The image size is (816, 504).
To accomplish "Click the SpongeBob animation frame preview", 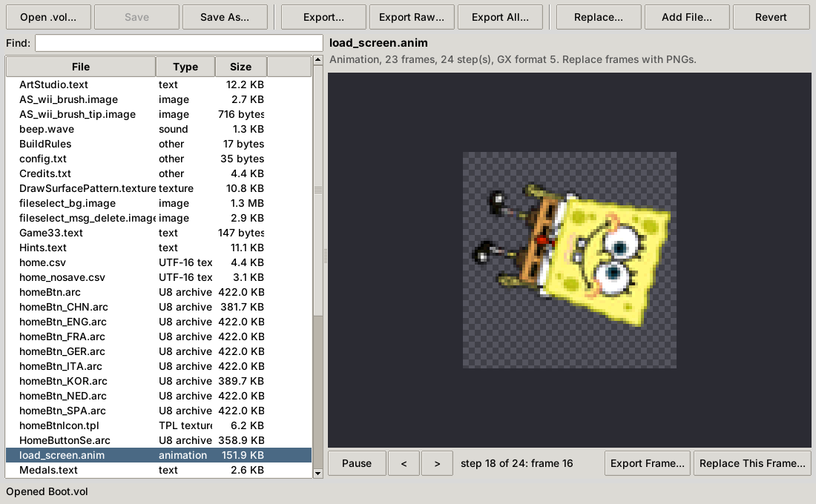I will click(570, 260).
